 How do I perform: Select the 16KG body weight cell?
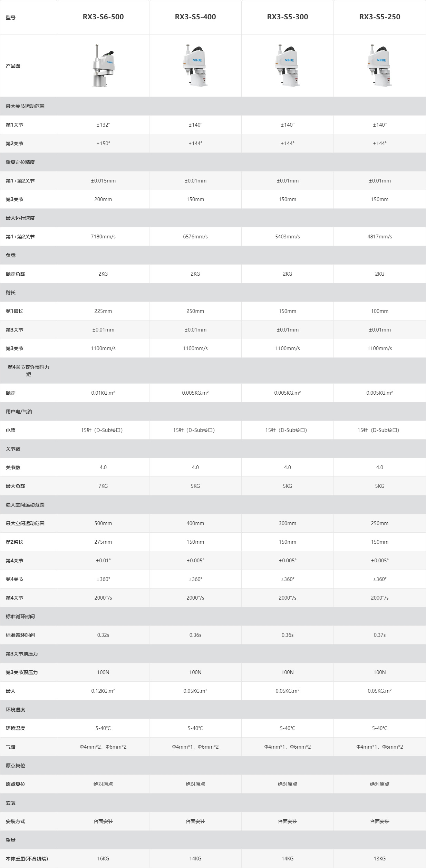coord(103,859)
